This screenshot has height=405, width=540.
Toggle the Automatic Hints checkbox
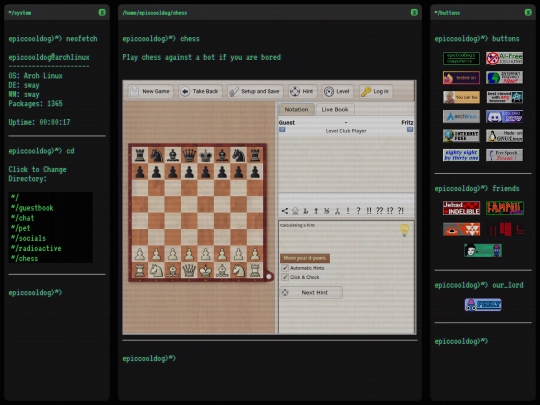pyautogui.click(x=285, y=268)
